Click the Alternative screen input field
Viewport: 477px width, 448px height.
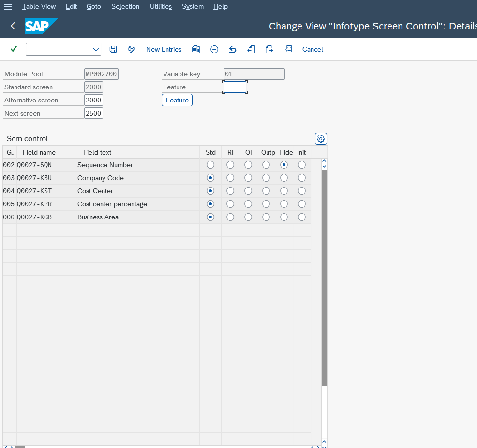[x=93, y=101]
